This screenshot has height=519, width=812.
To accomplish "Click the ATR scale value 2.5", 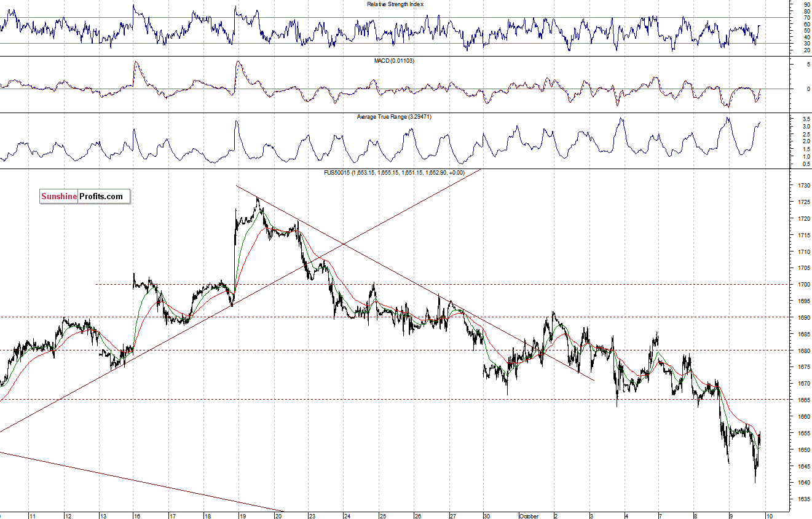I will tap(806, 134).
